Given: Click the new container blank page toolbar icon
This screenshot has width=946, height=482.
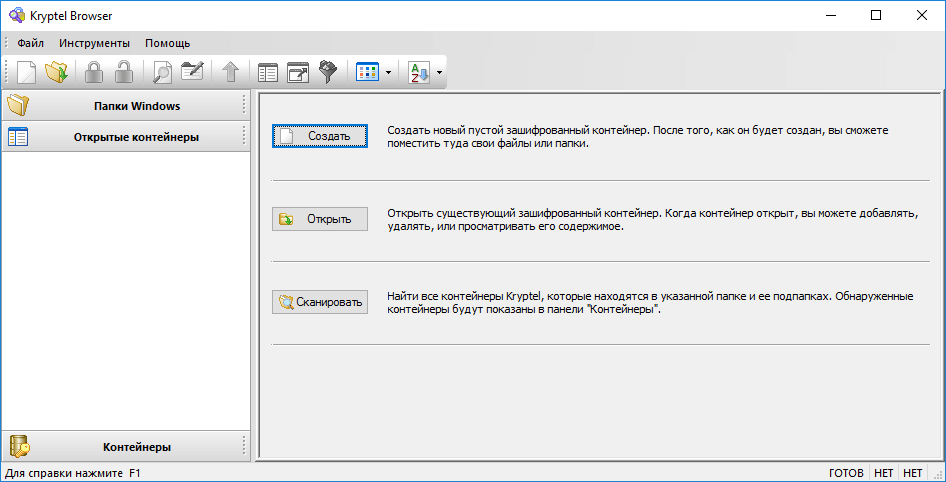Looking at the screenshot, I should [x=26, y=72].
